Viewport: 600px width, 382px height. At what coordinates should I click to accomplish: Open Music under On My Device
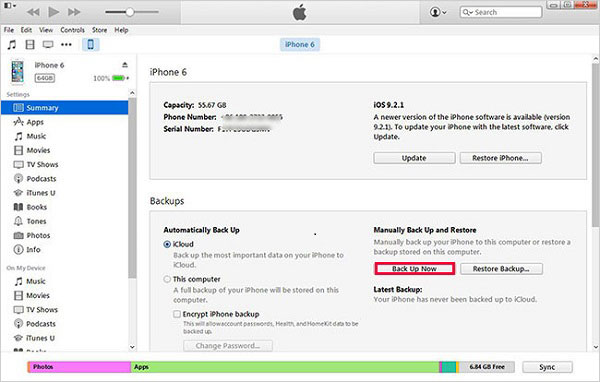[x=36, y=281]
